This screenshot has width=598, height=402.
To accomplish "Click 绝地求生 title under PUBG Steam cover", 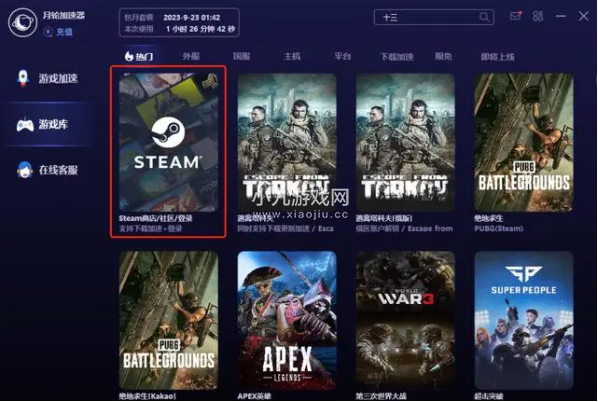I will tap(489, 219).
